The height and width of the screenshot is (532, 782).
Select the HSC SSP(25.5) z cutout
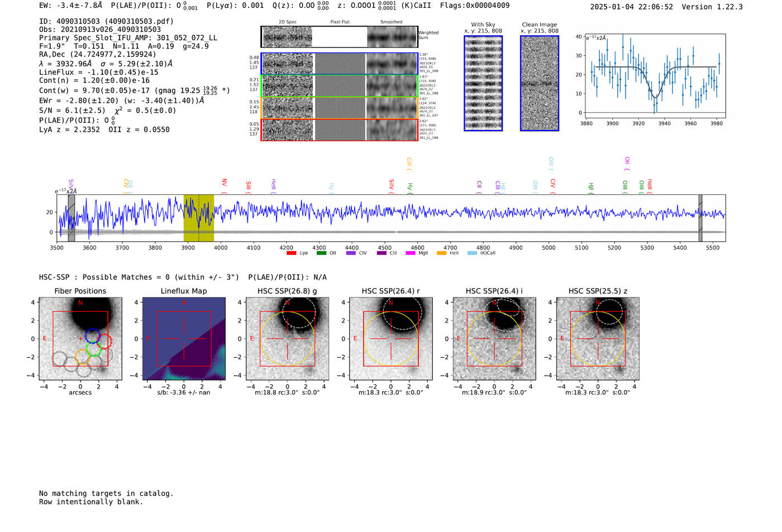pyautogui.click(x=598, y=339)
